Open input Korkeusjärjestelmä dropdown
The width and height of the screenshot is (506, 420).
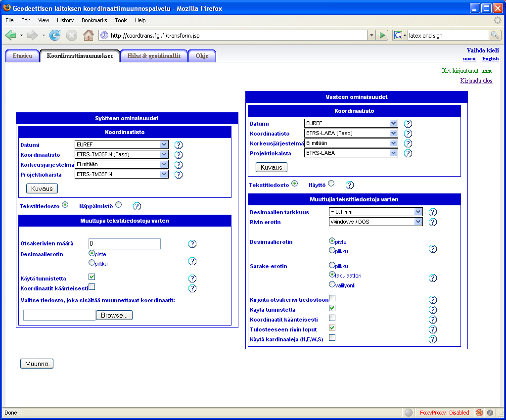tap(121, 164)
